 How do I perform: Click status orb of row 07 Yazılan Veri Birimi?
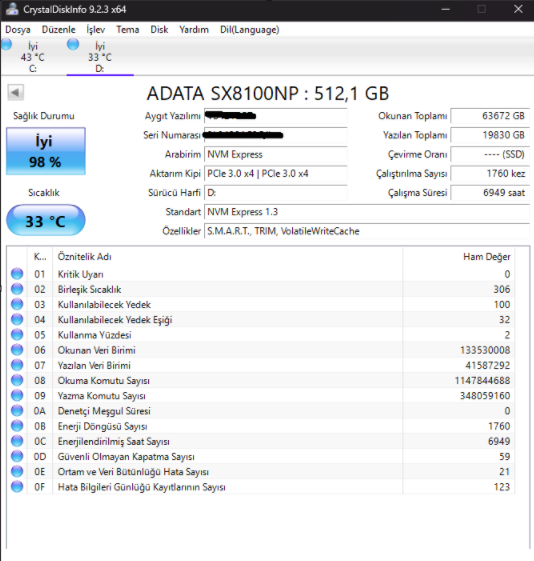[x=17, y=365]
